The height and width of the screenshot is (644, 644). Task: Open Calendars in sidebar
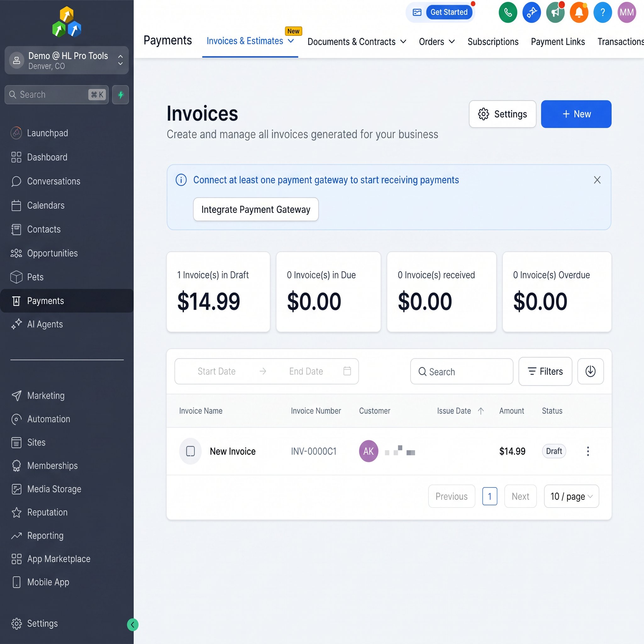38,205
